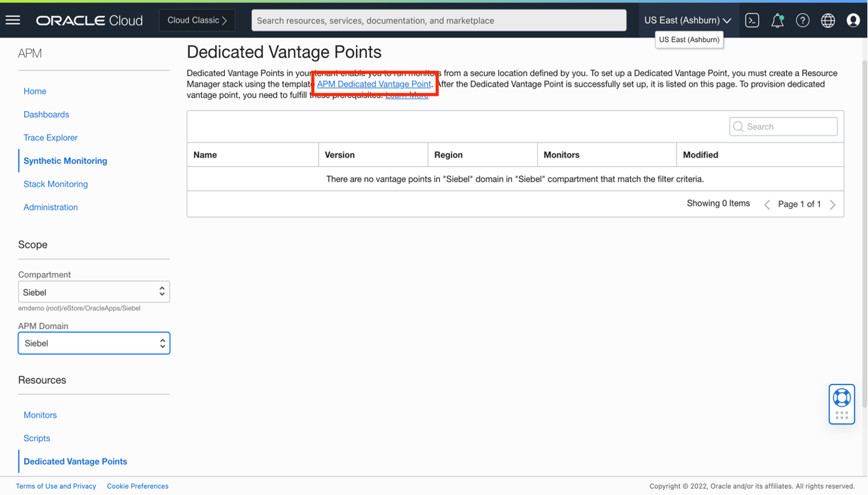Open the Compartment dropdown set to Siebel
Viewport: 868px width, 495px height.
point(94,292)
